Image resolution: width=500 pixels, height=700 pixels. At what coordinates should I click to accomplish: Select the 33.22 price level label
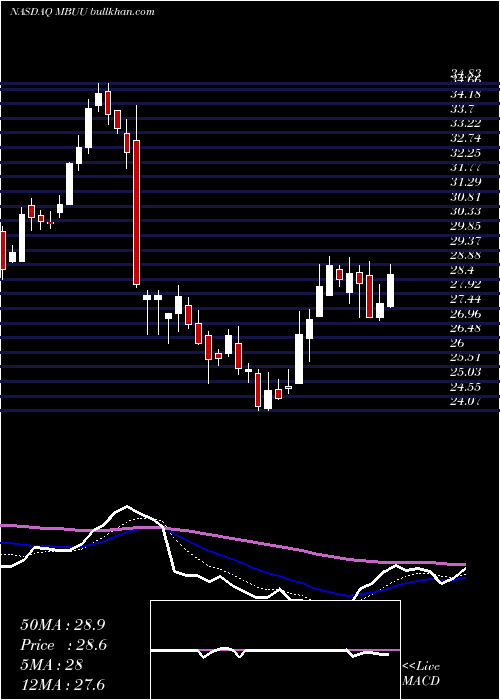pyautogui.click(x=465, y=124)
